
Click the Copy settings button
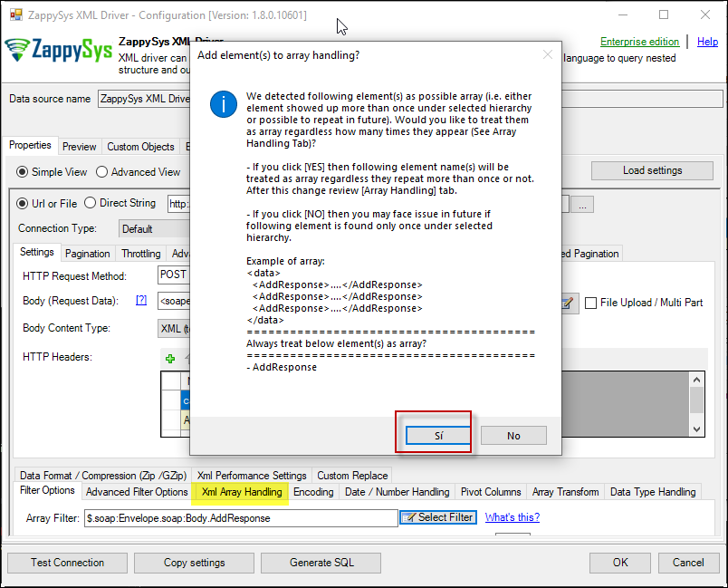[x=194, y=563]
